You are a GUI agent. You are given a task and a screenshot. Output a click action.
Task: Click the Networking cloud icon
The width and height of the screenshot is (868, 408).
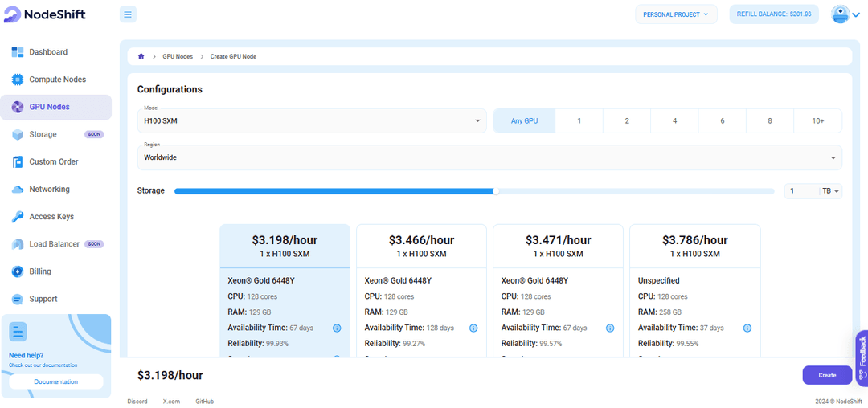click(x=17, y=189)
